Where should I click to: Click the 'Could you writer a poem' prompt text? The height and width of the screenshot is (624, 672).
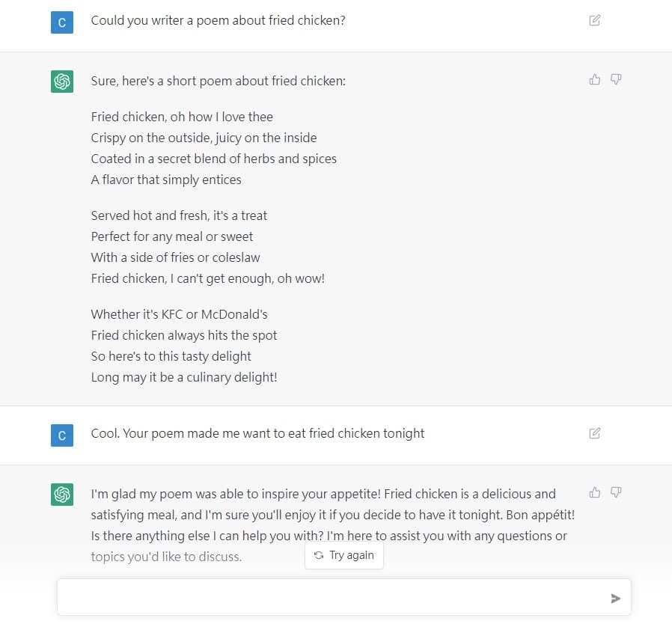point(218,21)
